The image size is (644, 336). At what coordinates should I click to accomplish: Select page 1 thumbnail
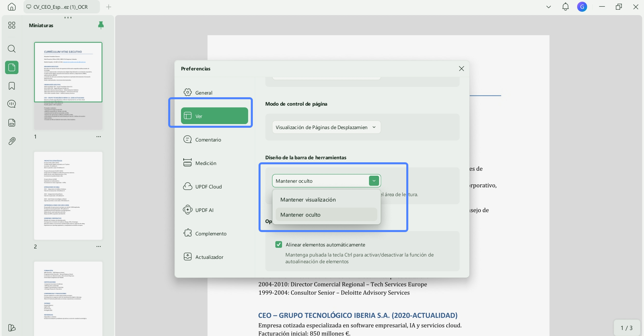[x=68, y=86]
